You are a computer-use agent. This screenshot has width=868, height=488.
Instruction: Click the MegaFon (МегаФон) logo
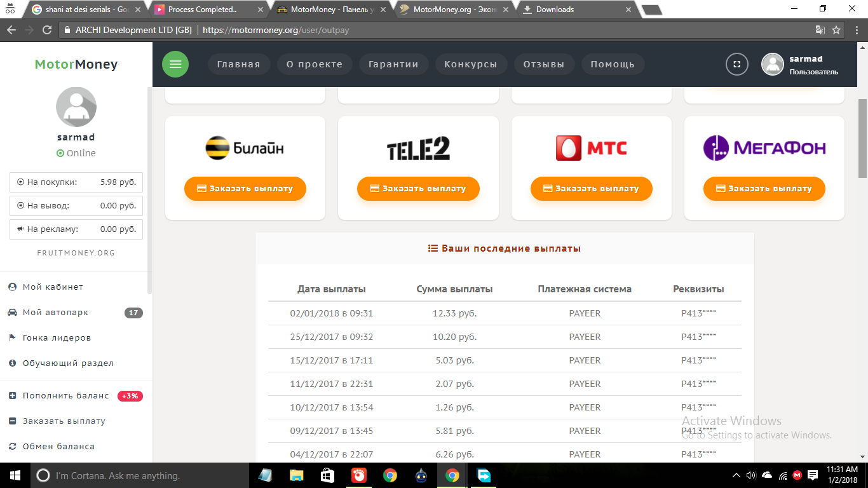click(764, 148)
